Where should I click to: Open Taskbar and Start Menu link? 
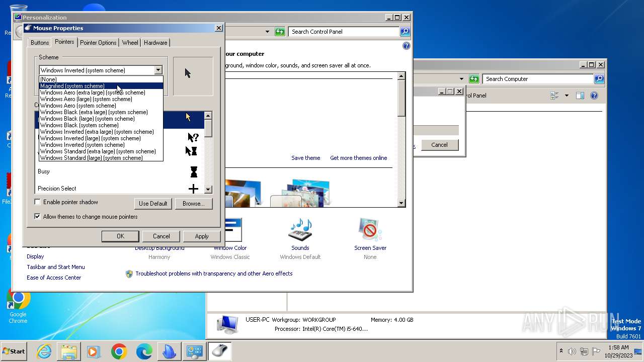point(56,267)
